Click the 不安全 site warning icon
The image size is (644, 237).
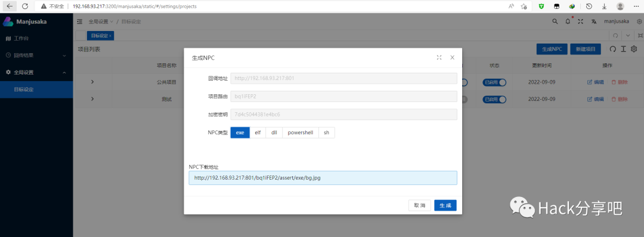pyautogui.click(x=44, y=7)
